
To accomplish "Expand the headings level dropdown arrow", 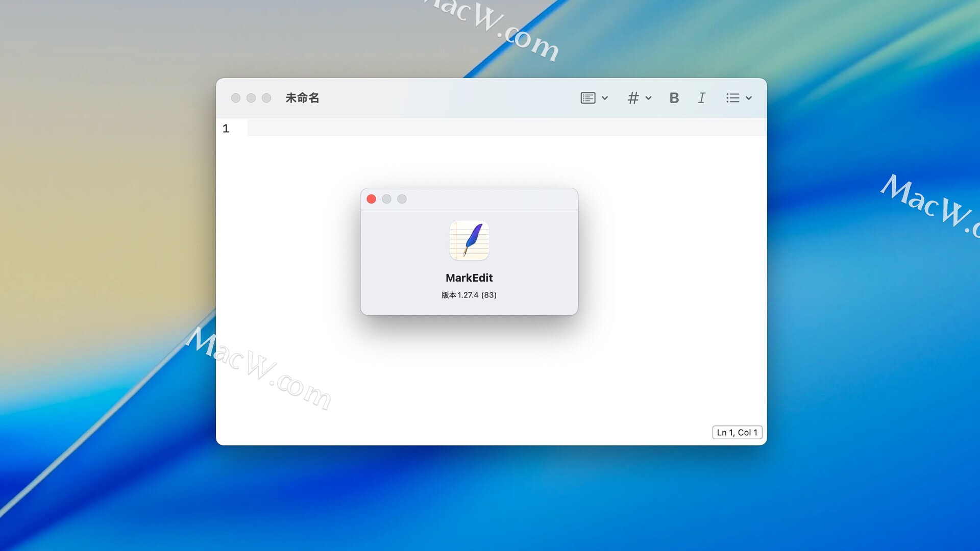I will (649, 98).
